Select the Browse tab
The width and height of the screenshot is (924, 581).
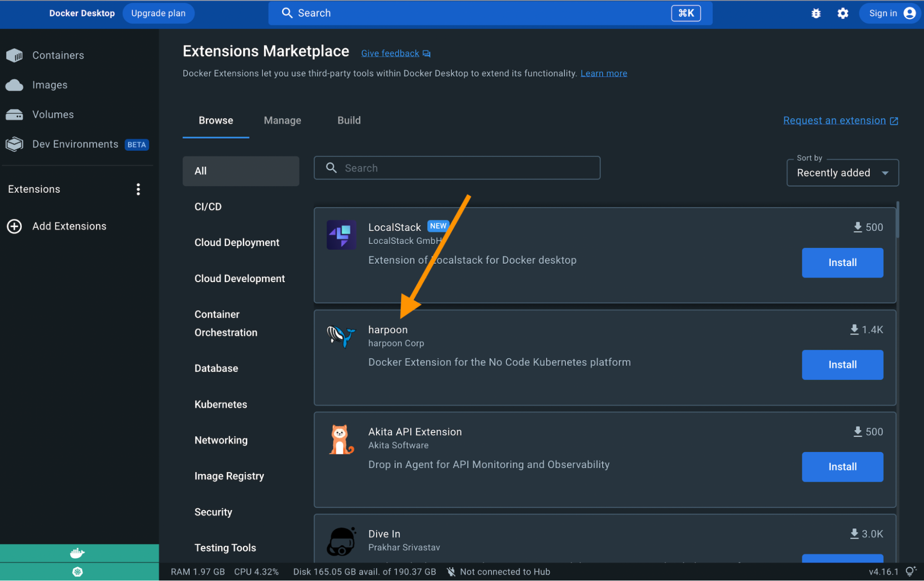click(x=216, y=120)
